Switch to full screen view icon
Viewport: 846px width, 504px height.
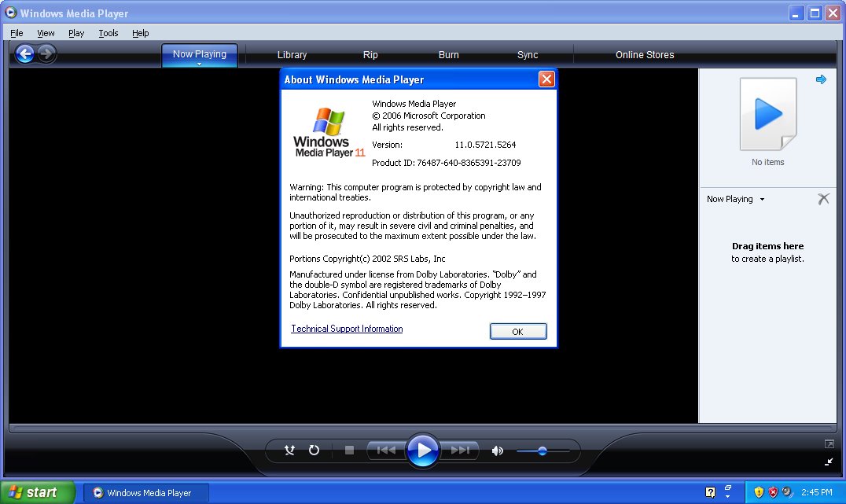(829, 444)
